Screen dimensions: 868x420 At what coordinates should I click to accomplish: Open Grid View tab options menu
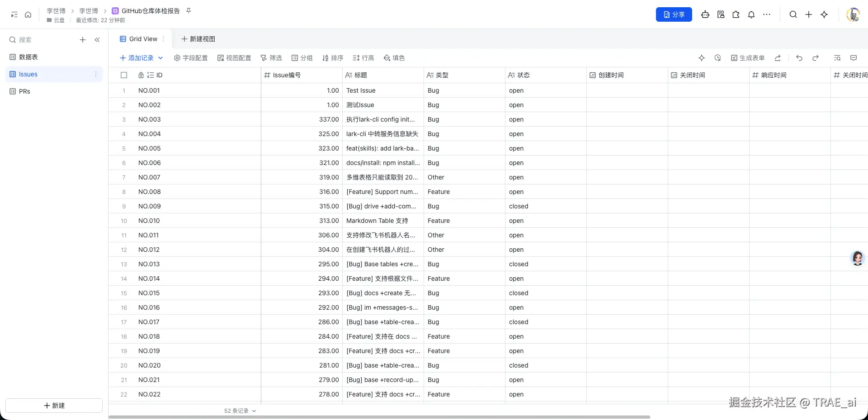(x=163, y=39)
